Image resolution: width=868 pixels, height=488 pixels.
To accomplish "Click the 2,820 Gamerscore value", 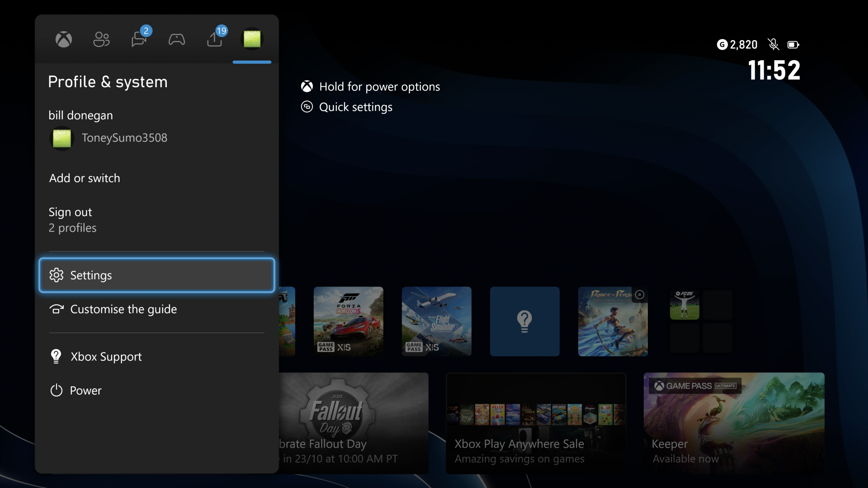I will coord(744,44).
